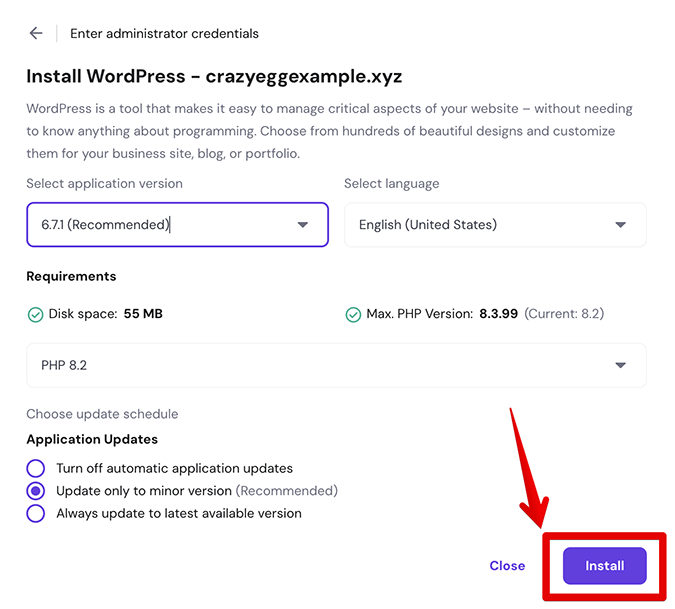
Task: Click the Application Updates heading
Action: pos(92,439)
